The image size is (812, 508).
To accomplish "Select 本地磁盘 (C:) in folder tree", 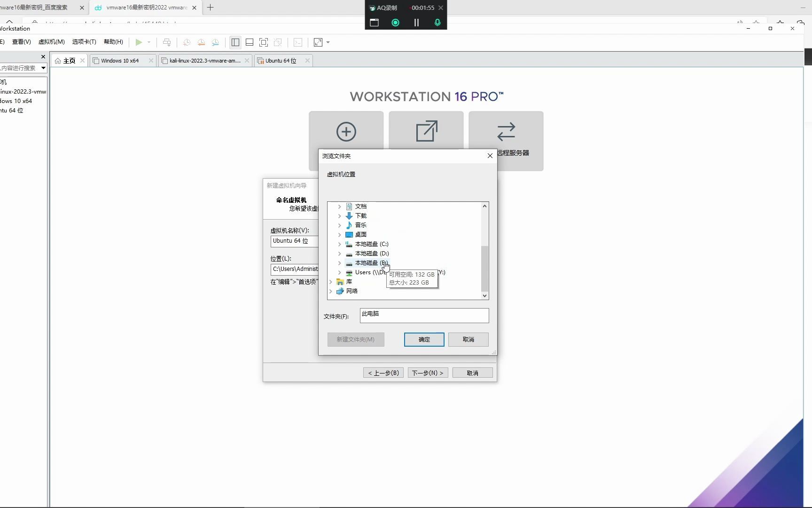I will (x=372, y=244).
